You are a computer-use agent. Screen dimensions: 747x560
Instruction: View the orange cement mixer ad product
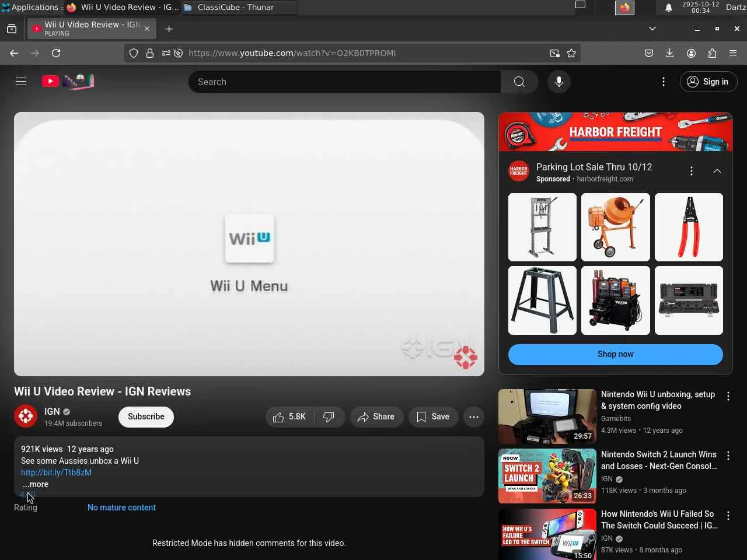coord(616,227)
